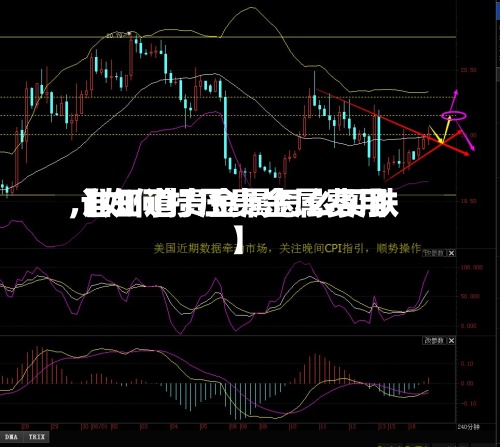Screen dimensions: 500x447
Task: Switch to the TRIX indicator tab
Action: (x=36, y=437)
